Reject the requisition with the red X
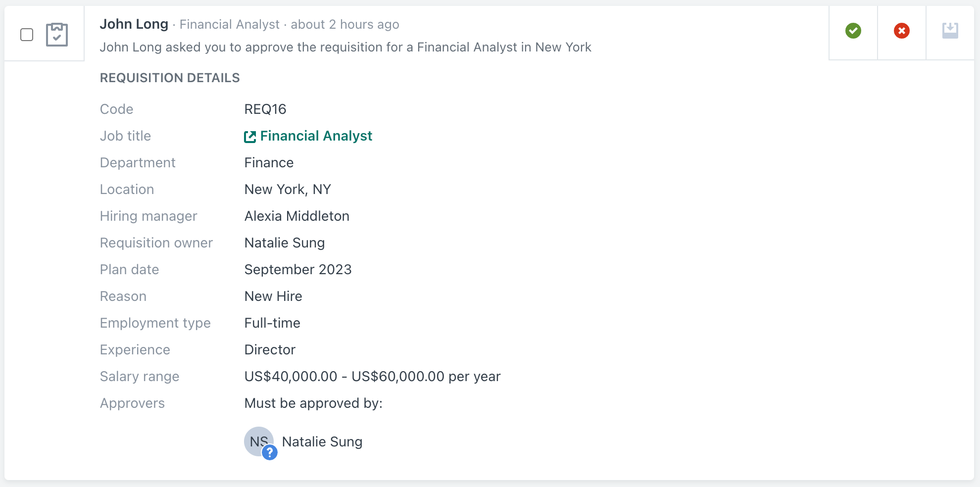The height and width of the screenshot is (487, 980). pyautogui.click(x=901, y=31)
